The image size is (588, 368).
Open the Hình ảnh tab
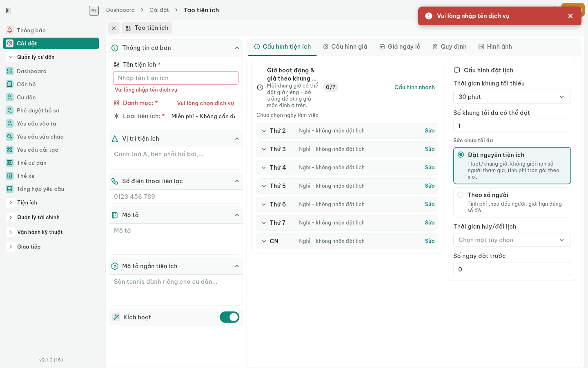495,47
